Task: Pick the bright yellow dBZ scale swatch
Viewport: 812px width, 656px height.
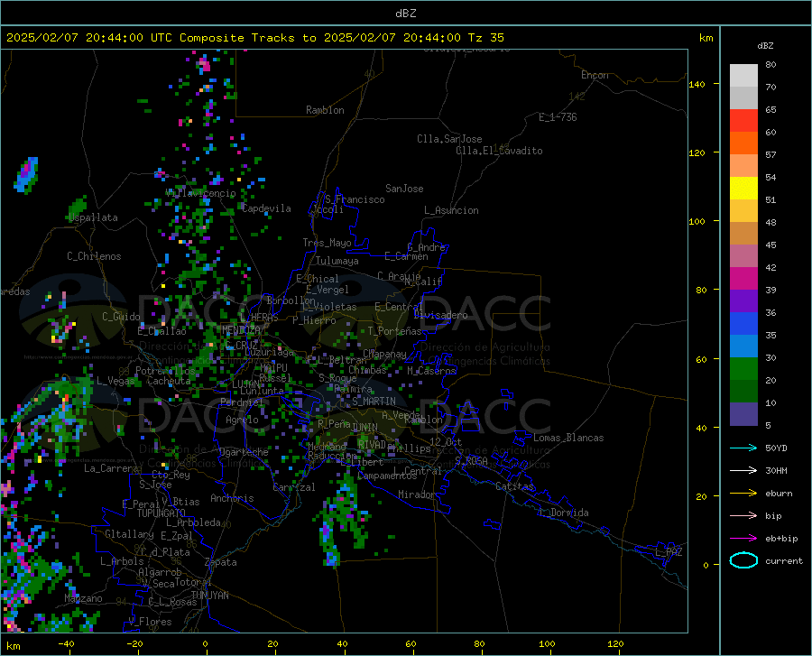Action: click(x=743, y=189)
